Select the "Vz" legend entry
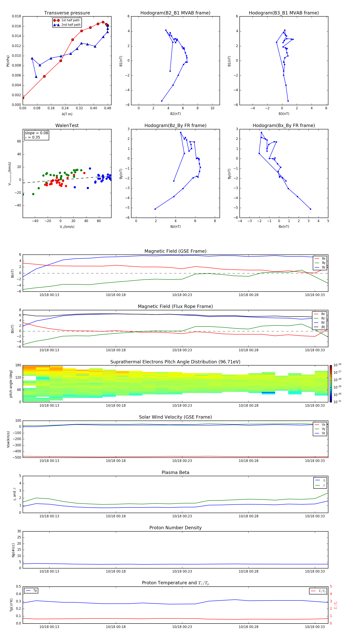The image size is (351, 644). [x=320, y=433]
